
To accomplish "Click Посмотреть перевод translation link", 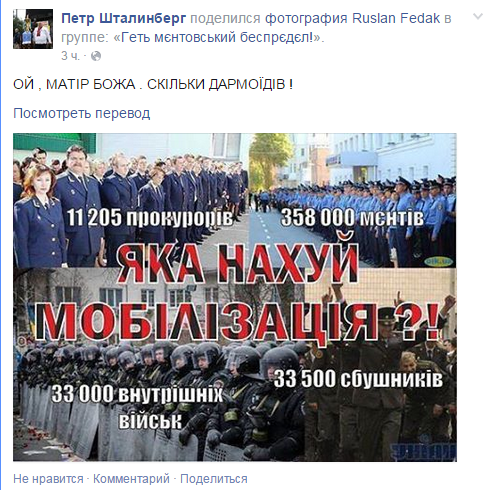I will pos(82,113).
